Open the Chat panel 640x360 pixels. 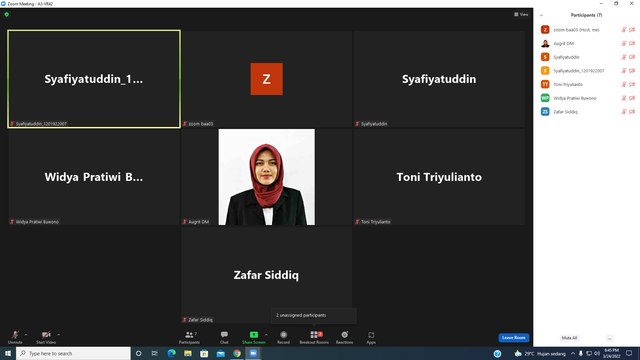224,337
